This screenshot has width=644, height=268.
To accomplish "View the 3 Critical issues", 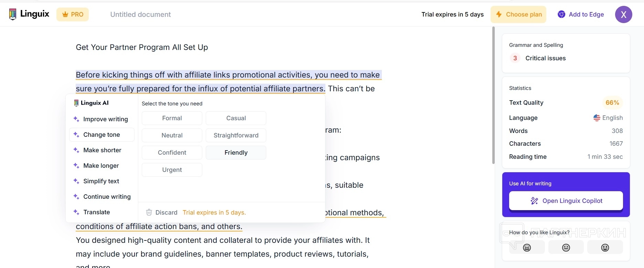I will [545, 58].
